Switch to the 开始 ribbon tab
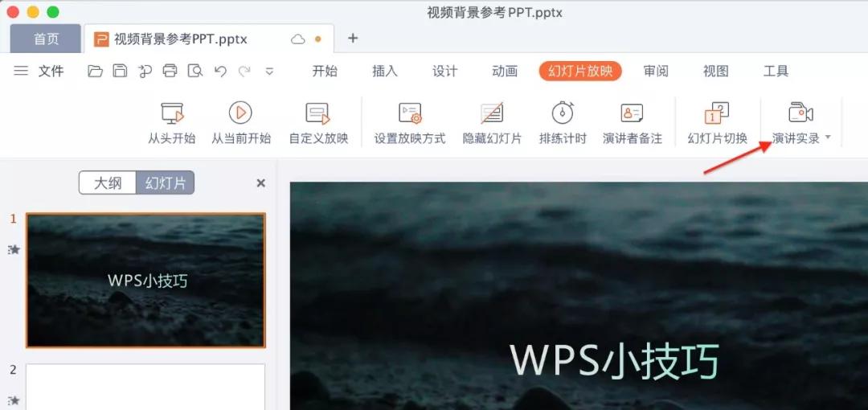Screen dimensions: 868x410 (325, 71)
